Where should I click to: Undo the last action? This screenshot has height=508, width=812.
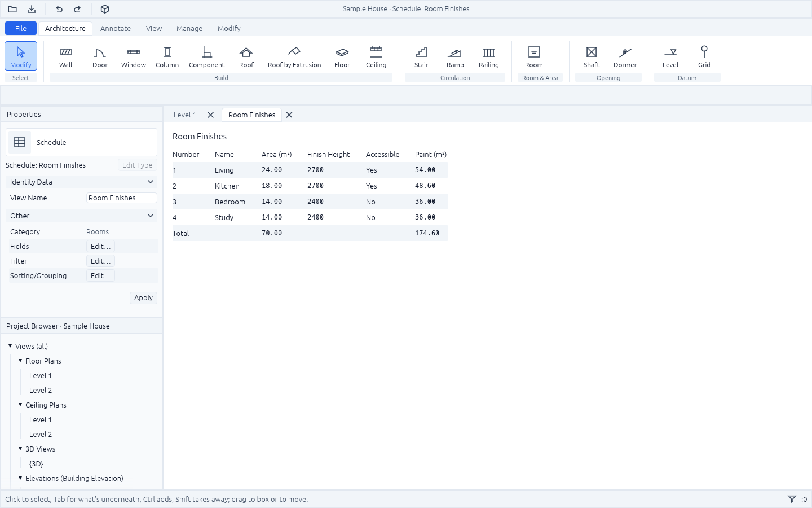[x=59, y=9]
